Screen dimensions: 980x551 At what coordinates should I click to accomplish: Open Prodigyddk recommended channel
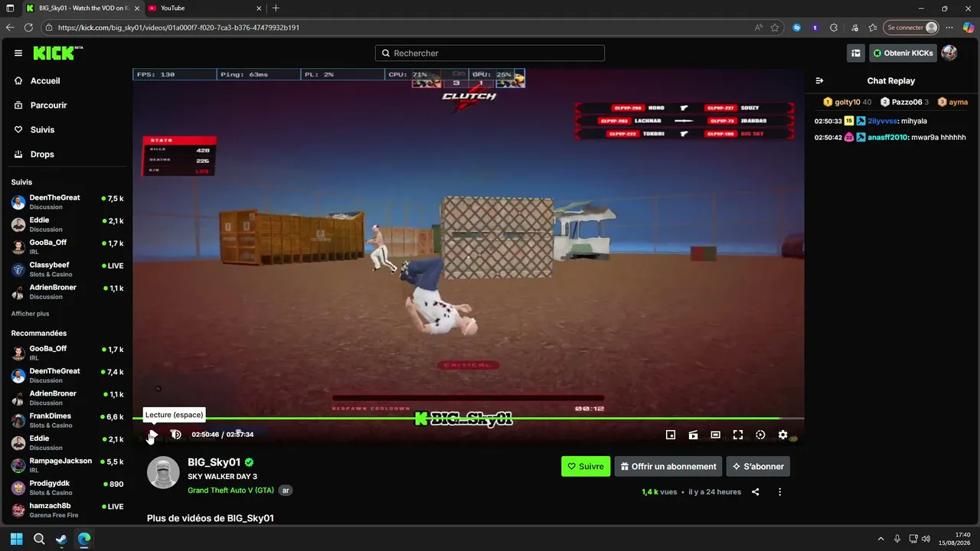67,487
